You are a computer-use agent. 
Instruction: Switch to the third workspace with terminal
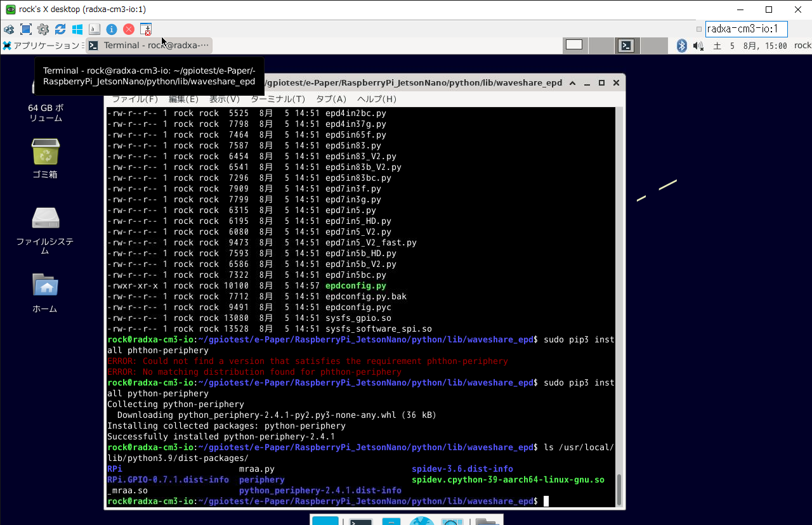[627, 45]
